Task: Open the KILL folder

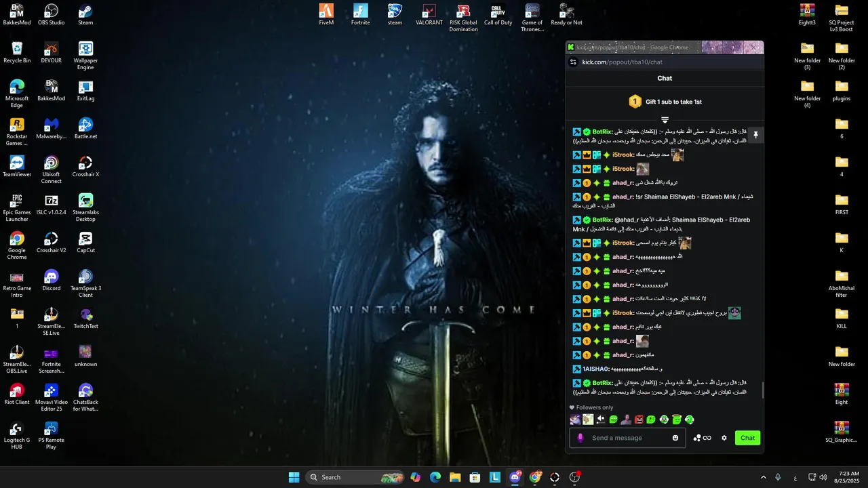Action: pos(842,319)
